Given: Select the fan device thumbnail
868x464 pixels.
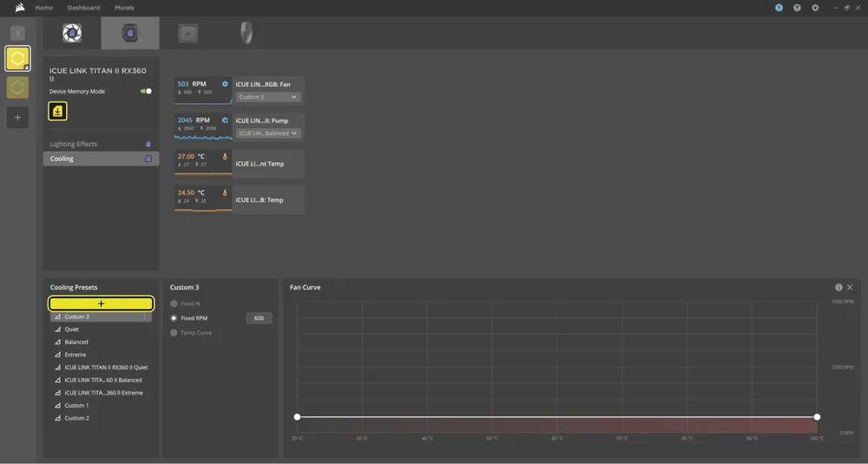Looking at the screenshot, I should (72, 33).
